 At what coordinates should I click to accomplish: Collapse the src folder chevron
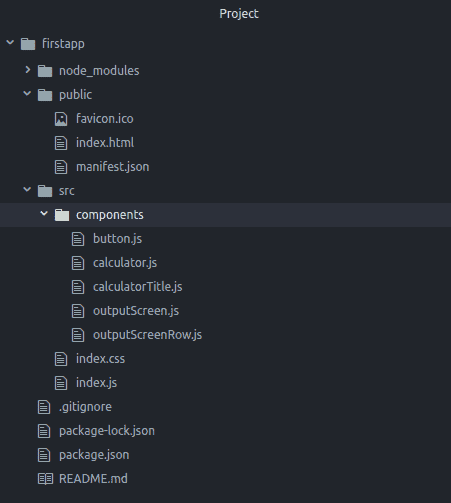point(27,190)
